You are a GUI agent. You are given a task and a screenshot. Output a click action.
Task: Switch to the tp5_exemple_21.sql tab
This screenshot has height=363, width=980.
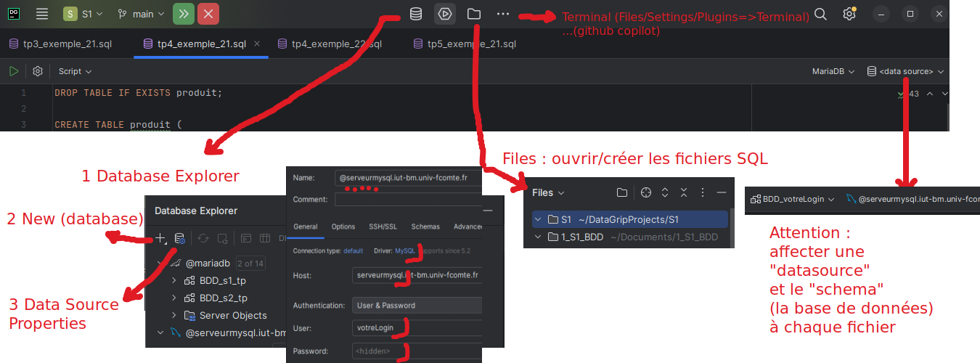(x=471, y=44)
